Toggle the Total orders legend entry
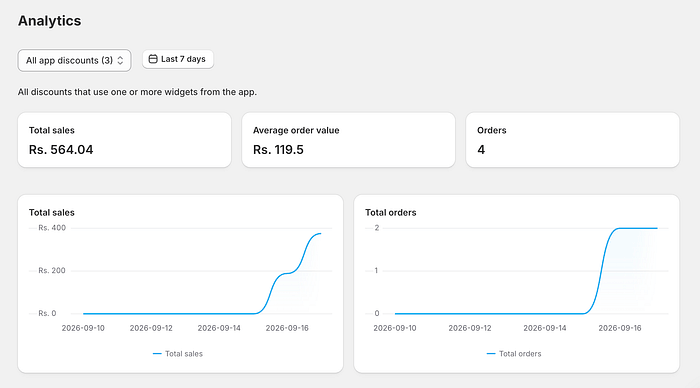The width and height of the screenshot is (700, 388). pyautogui.click(x=514, y=354)
